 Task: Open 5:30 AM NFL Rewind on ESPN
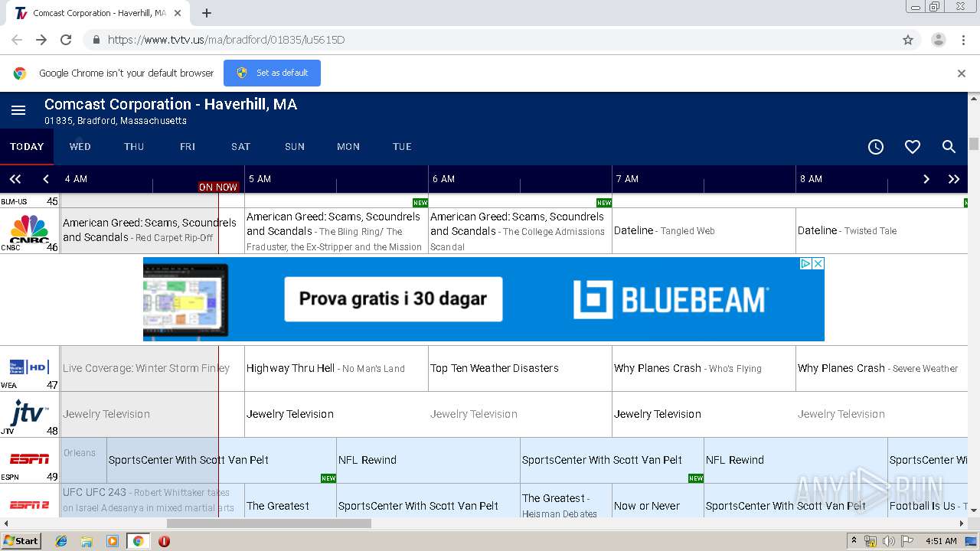point(428,460)
